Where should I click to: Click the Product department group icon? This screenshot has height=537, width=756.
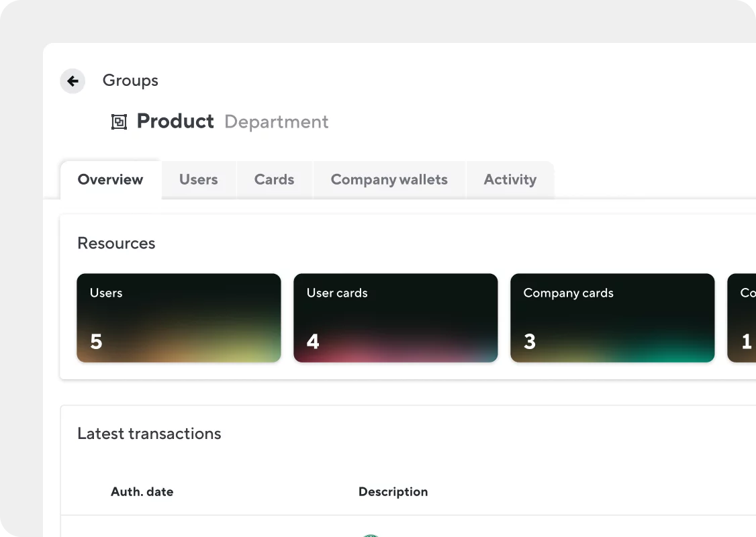[119, 122]
